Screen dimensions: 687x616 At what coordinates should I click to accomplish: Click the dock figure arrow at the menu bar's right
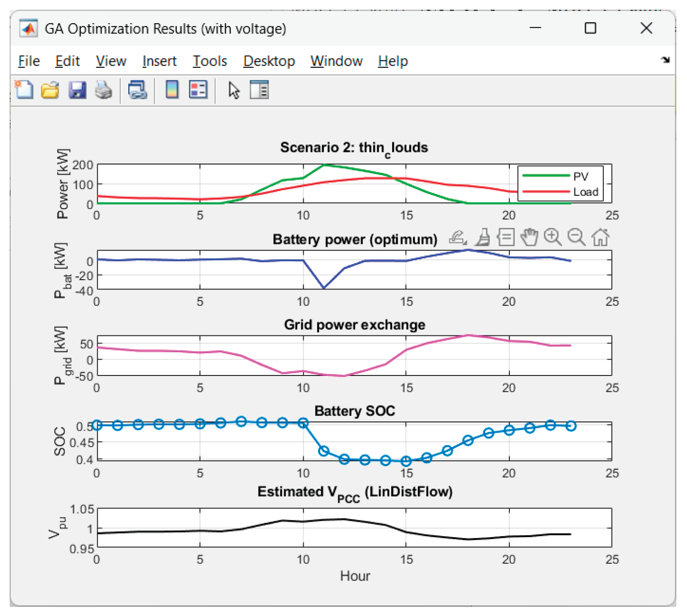tap(665, 60)
